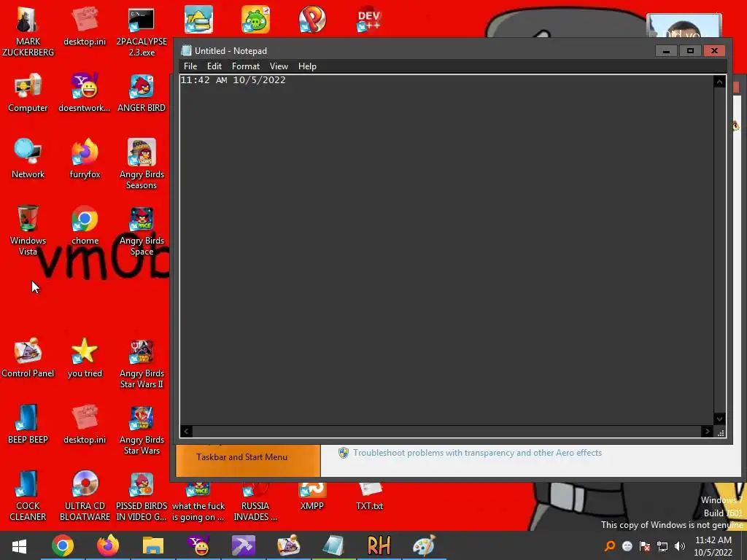Open Chrome from the taskbar
Image resolution: width=747 pixels, height=560 pixels.
coord(63,545)
